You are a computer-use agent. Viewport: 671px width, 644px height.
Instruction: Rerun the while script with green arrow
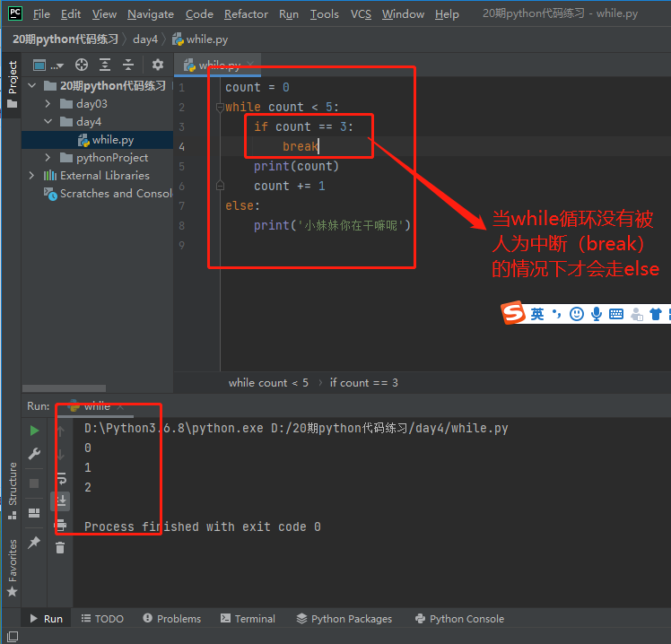(34, 431)
